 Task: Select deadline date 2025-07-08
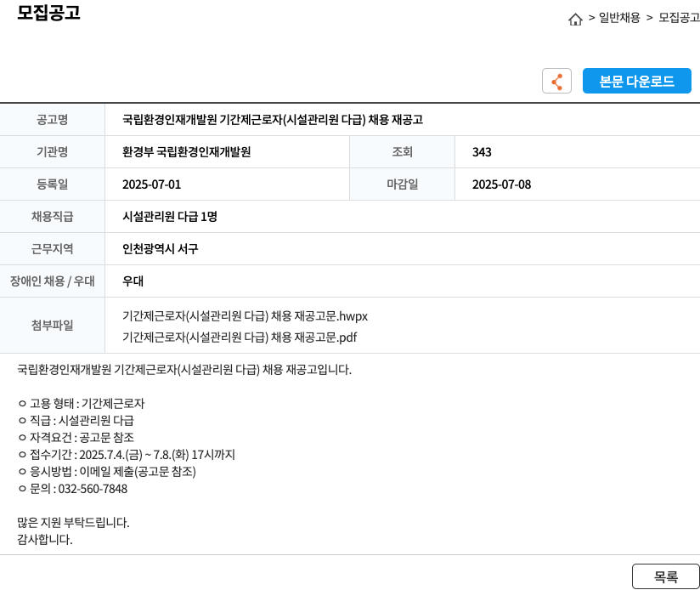(x=502, y=184)
